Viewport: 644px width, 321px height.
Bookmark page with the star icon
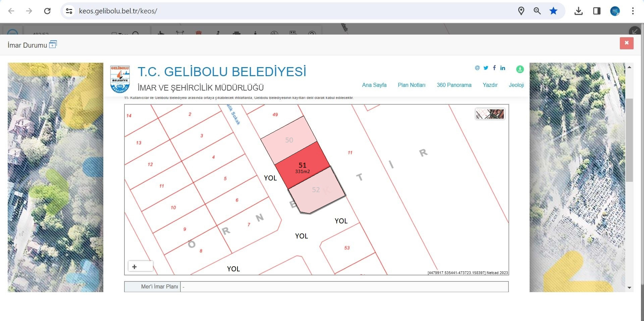pos(553,11)
